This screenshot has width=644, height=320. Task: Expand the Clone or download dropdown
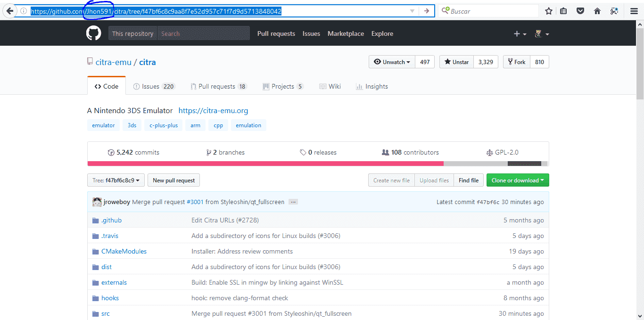[518, 180]
